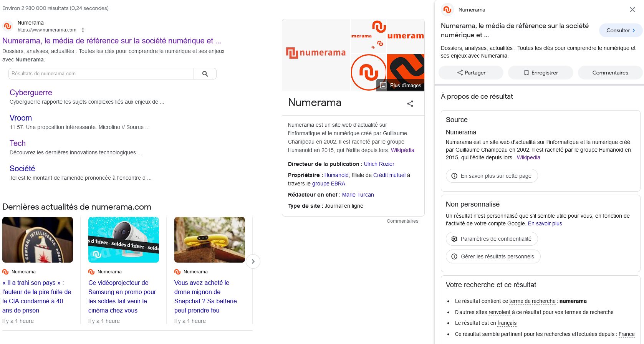Click 'En savoir plus sur cette page' button
The image size is (644, 344).
(x=492, y=176)
